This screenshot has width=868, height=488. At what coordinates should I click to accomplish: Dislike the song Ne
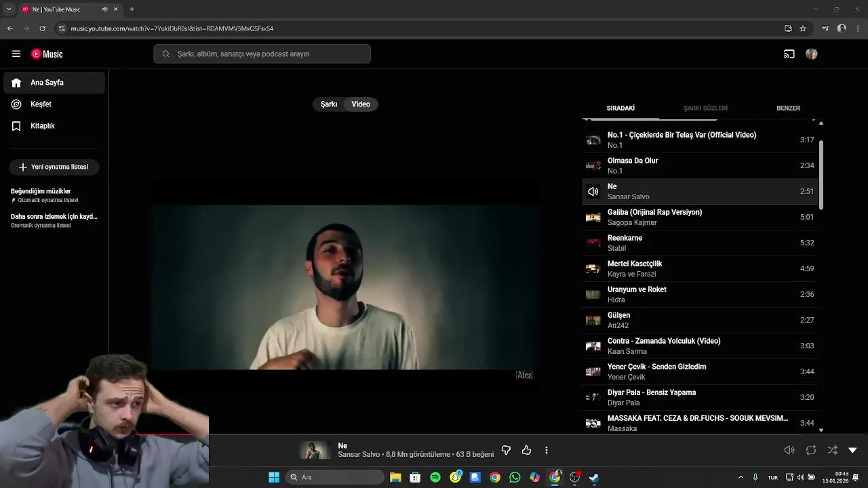click(x=506, y=450)
